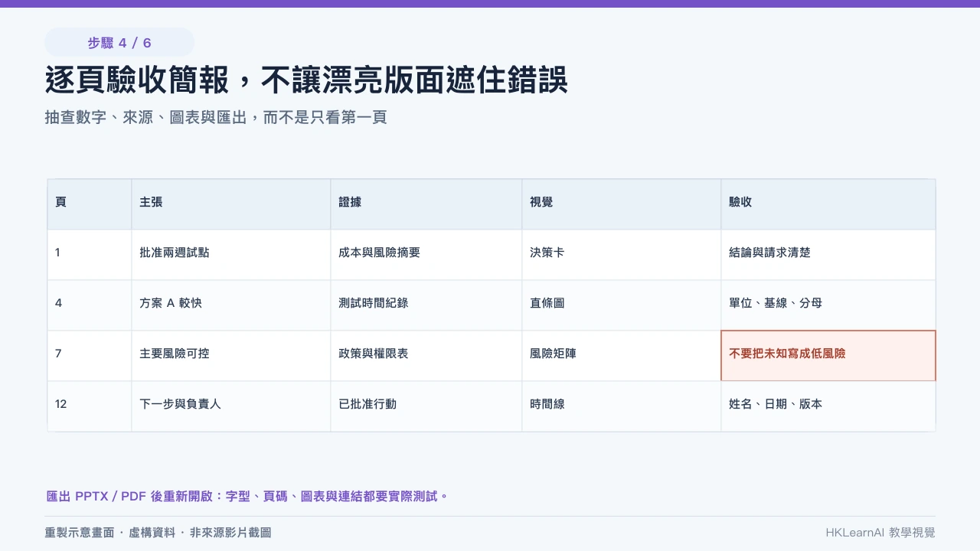Click the 主要風險可控 cell
Viewport: 980px width, 551px height.
[x=231, y=356]
